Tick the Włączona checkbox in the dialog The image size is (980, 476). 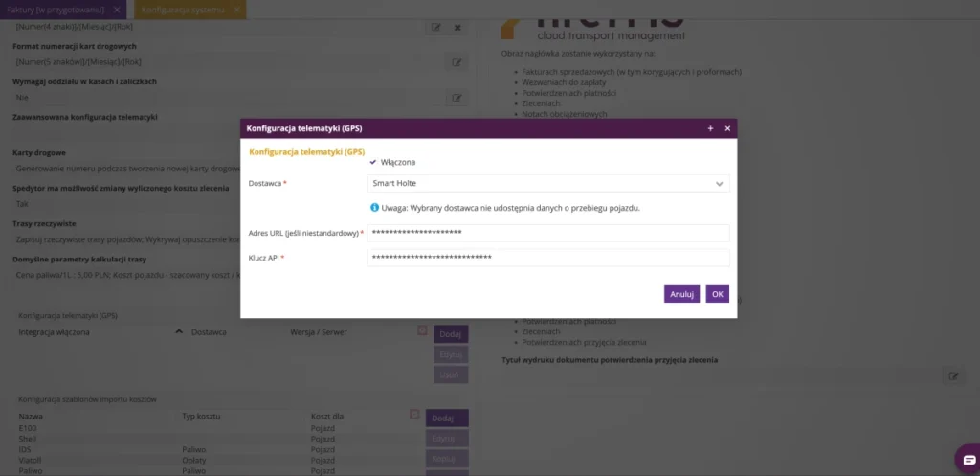pyautogui.click(x=373, y=162)
